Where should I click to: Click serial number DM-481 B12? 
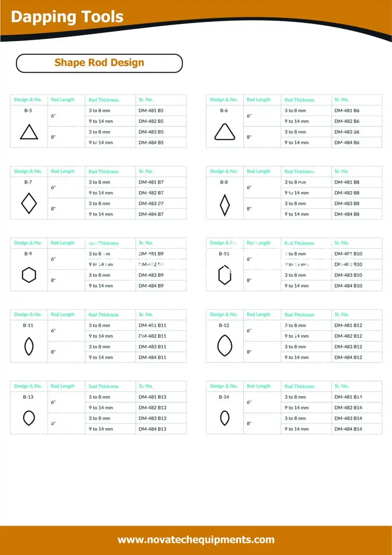[348, 325]
